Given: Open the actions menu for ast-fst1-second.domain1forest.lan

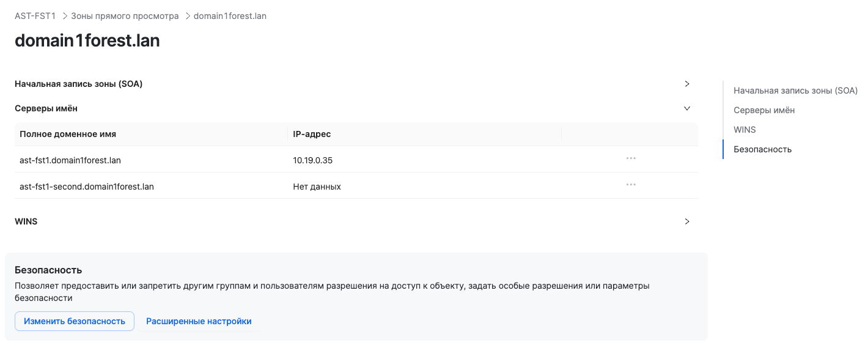Looking at the screenshot, I should tap(631, 184).
